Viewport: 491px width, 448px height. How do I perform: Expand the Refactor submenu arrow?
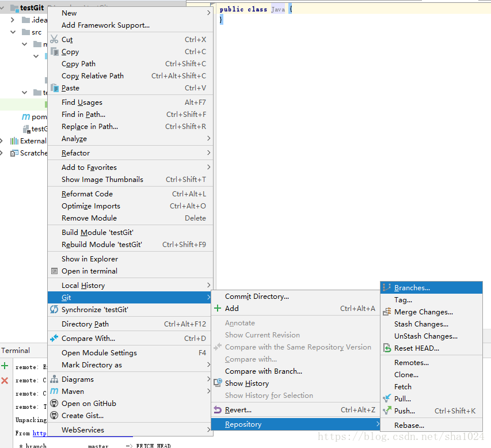209,153
